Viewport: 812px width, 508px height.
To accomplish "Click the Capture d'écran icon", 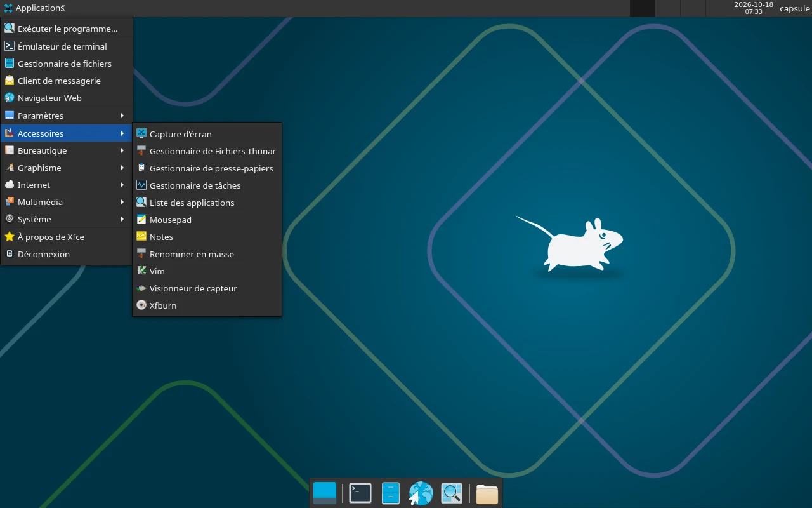I will pos(141,134).
